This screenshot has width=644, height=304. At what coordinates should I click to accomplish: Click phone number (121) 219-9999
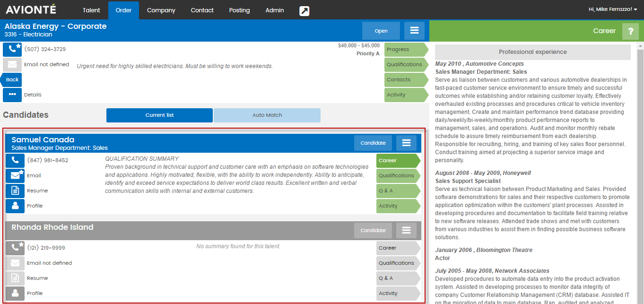coord(46,248)
